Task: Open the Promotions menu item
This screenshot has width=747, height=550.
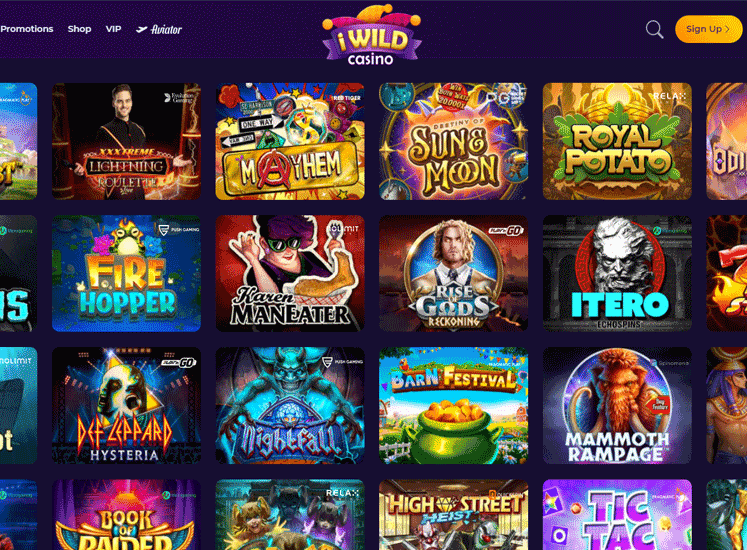Action: [x=27, y=29]
